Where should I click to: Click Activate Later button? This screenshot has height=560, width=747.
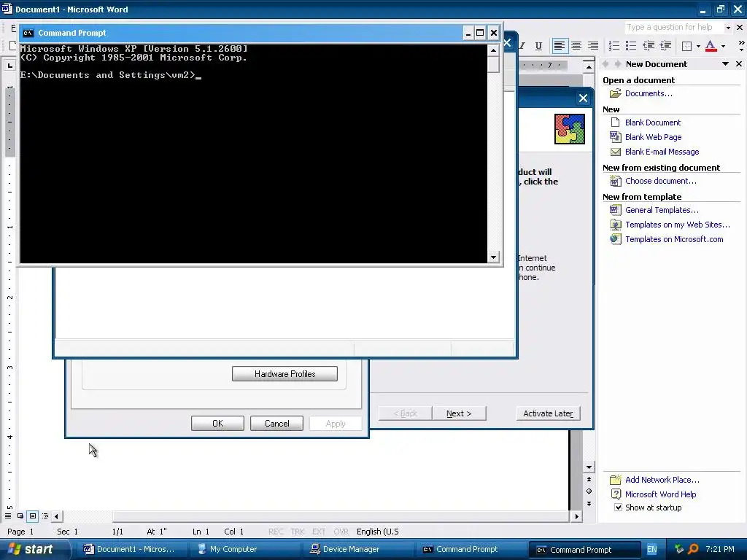tap(548, 413)
